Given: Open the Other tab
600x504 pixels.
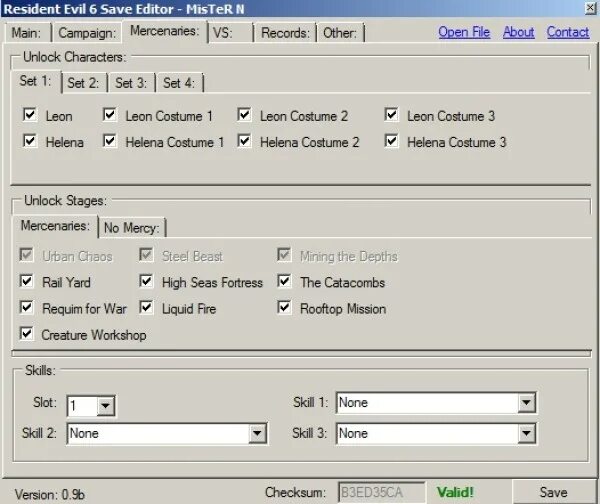Looking at the screenshot, I should [340, 33].
